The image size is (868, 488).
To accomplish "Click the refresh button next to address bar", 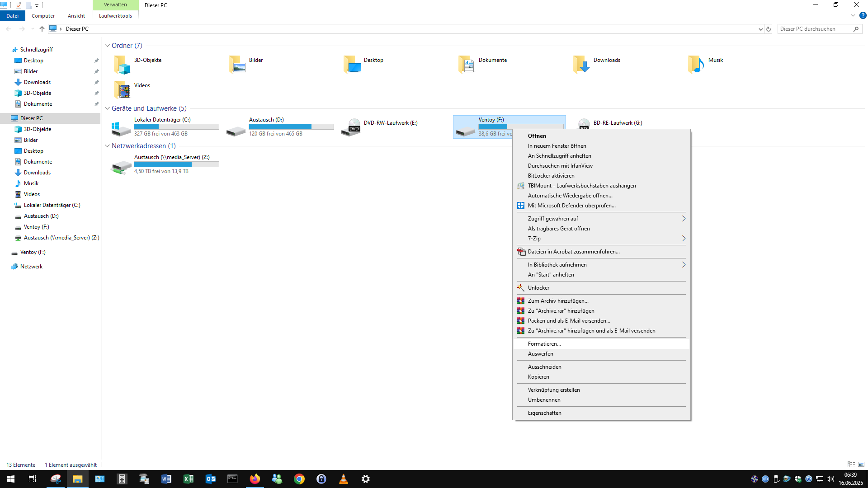I will (769, 29).
